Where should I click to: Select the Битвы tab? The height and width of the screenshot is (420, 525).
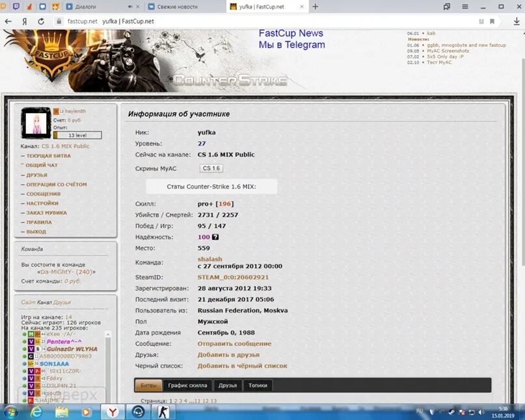click(148, 386)
